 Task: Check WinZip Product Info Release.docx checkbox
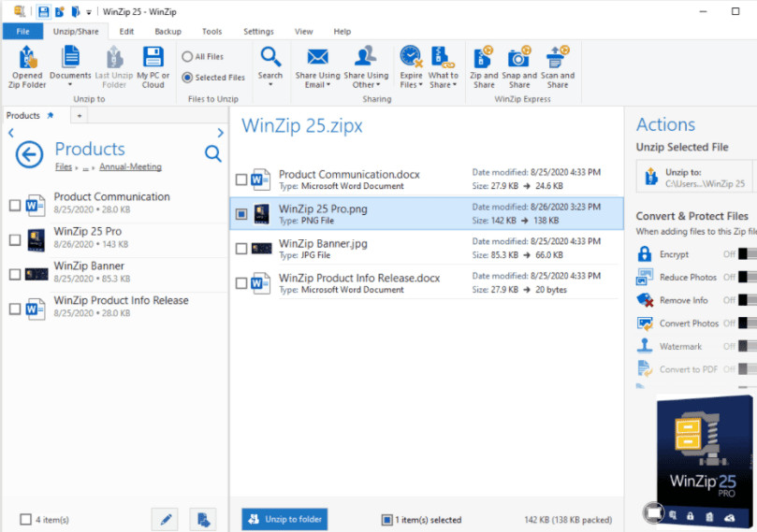tap(241, 283)
